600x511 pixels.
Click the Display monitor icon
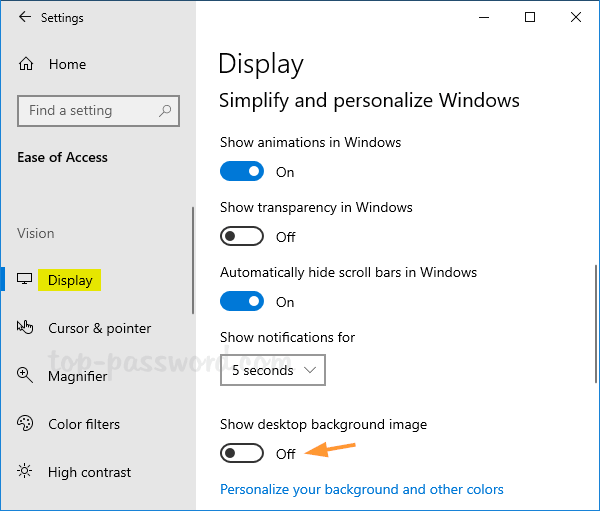pyautogui.click(x=26, y=280)
